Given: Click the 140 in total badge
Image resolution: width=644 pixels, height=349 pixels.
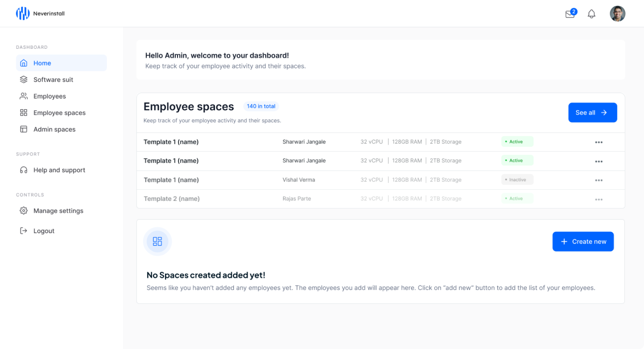Looking at the screenshot, I should point(261,106).
